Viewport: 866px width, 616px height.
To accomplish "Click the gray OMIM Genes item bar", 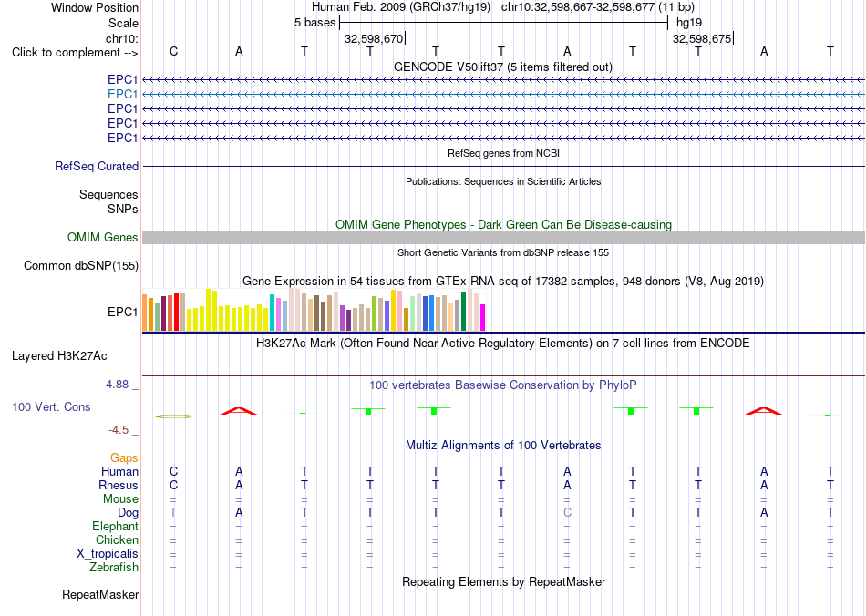I will tap(503, 237).
